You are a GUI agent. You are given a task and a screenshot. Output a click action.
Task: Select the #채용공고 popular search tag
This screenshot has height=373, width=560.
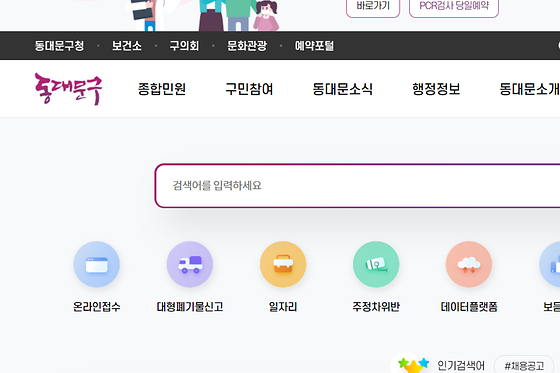pyautogui.click(x=524, y=365)
